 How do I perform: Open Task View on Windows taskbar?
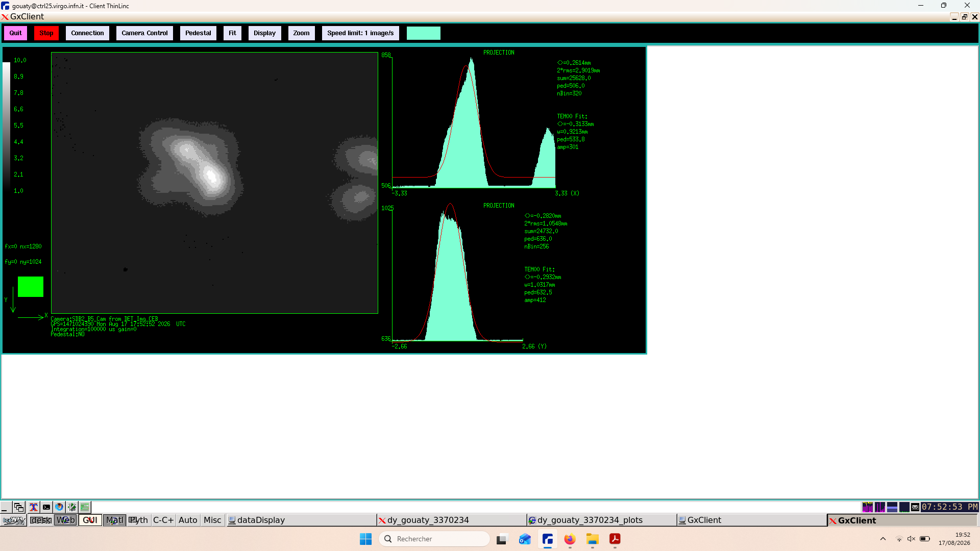[502, 539]
